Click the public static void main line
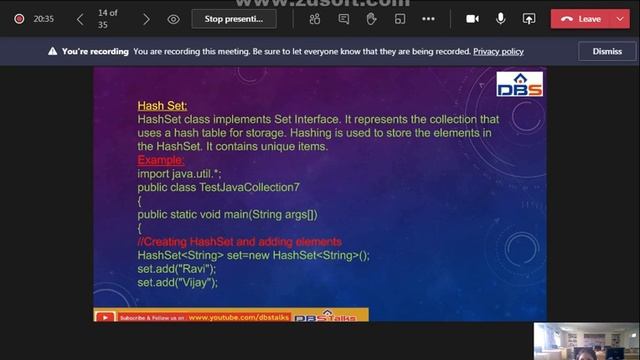The image size is (640, 360). [227, 215]
